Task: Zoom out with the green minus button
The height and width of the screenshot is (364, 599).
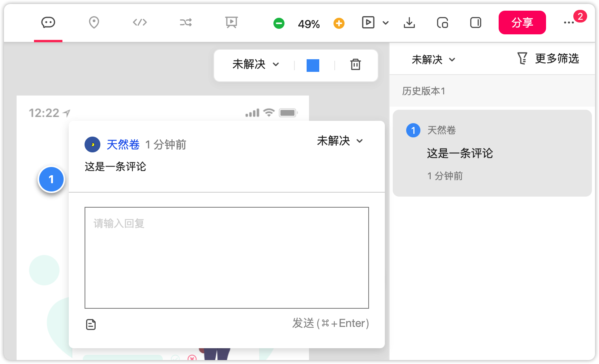Action: pyautogui.click(x=279, y=24)
